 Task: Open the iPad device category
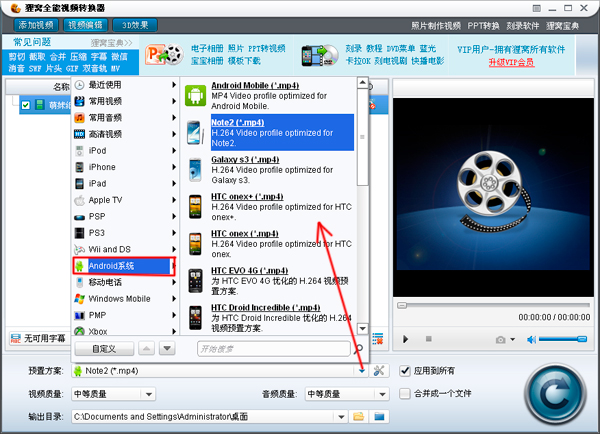tap(125, 183)
